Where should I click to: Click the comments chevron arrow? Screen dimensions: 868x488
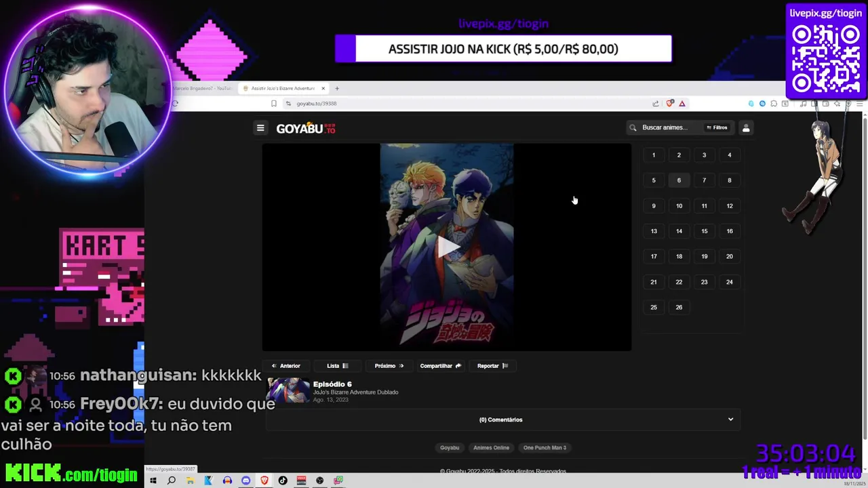point(730,420)
